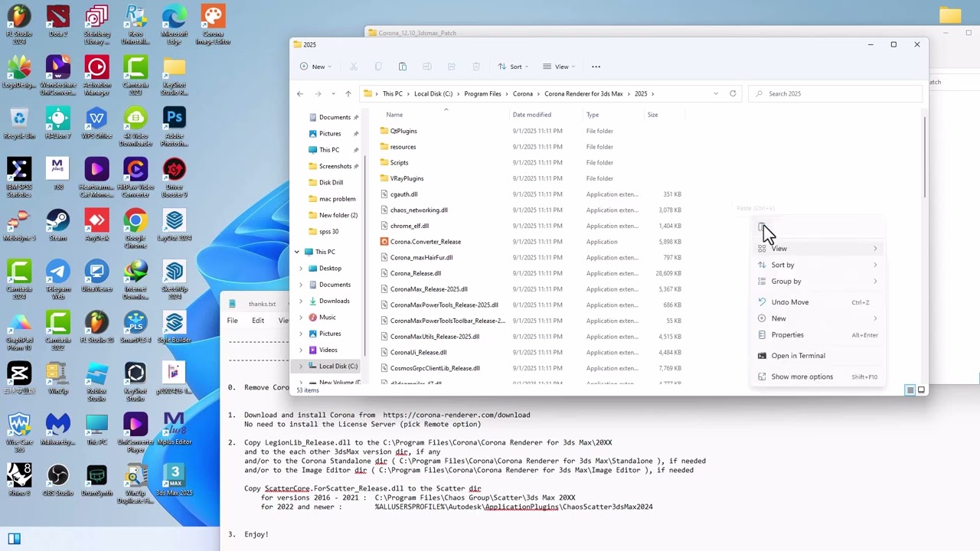The height and width of the screenshot is (551, 980).
Task: Launch Microsoft Edge from the desktop
Action: coord(175,24)
